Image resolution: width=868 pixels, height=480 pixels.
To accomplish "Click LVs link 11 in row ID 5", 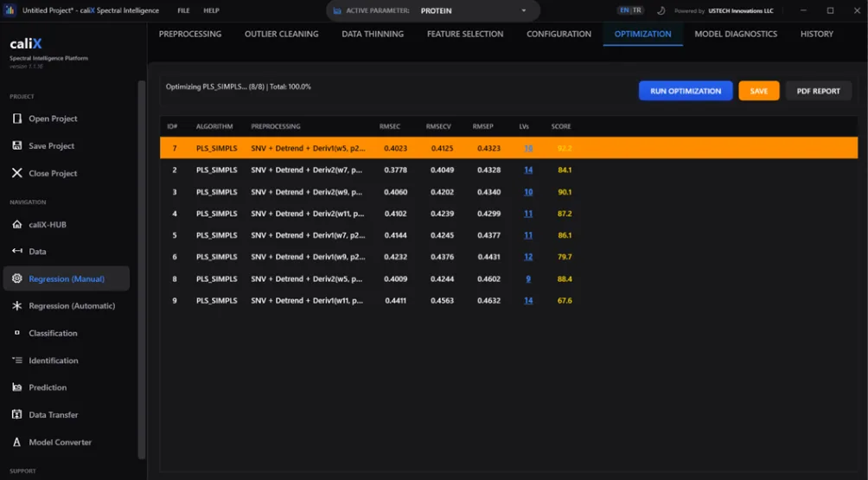I will tap(528, 235).
